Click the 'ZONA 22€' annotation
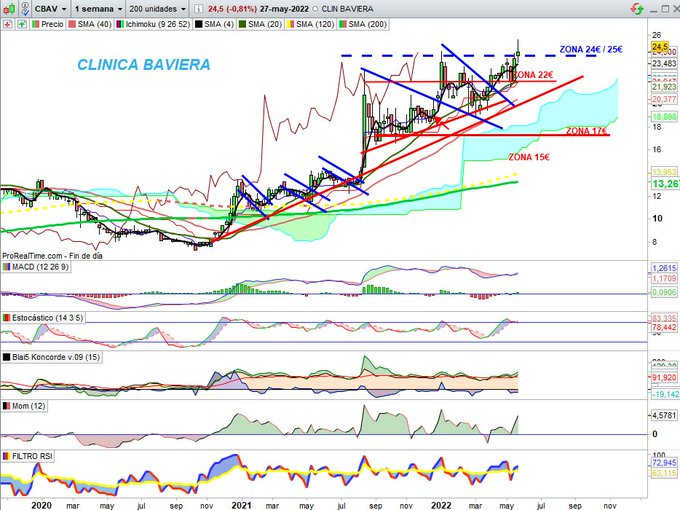This screenshot has width=680, height=510. 533,75
